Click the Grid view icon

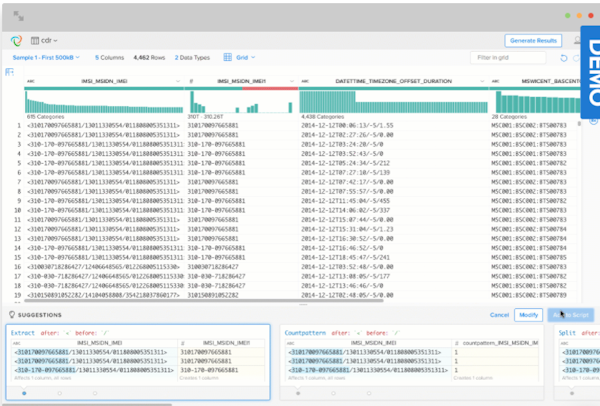point(228,58)
